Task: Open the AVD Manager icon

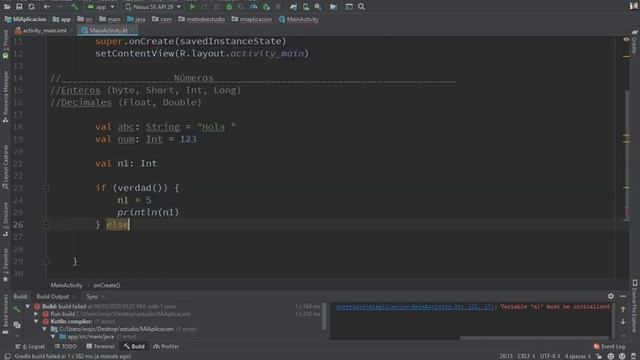Action: pyautogui.click(x=306, y=7)
